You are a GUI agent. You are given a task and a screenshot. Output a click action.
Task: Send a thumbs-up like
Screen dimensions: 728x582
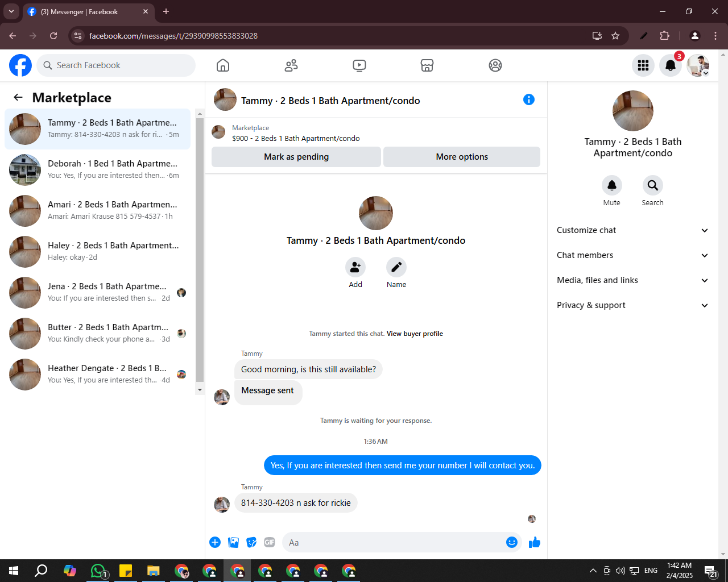pos(535,542)
